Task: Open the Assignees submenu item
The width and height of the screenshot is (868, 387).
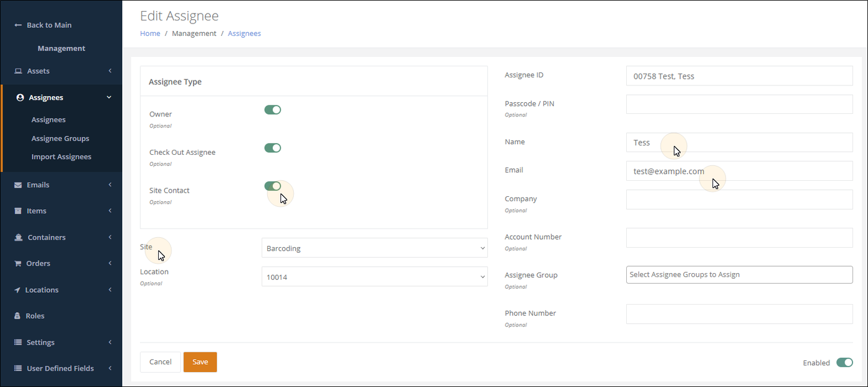Action: tap(48, 120)
